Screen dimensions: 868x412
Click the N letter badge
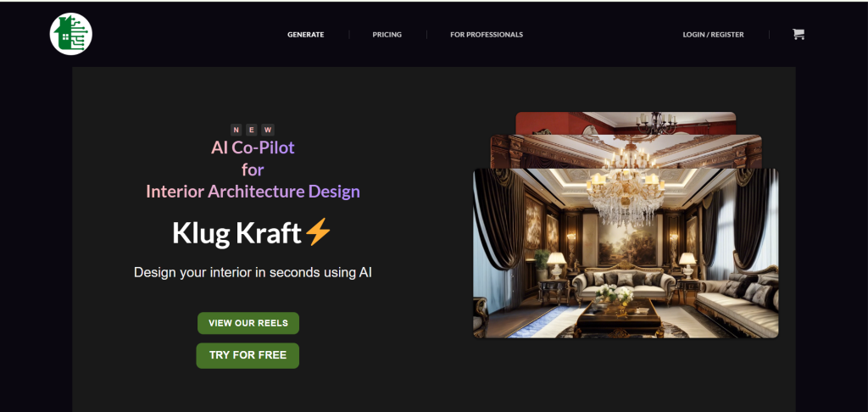236,131
